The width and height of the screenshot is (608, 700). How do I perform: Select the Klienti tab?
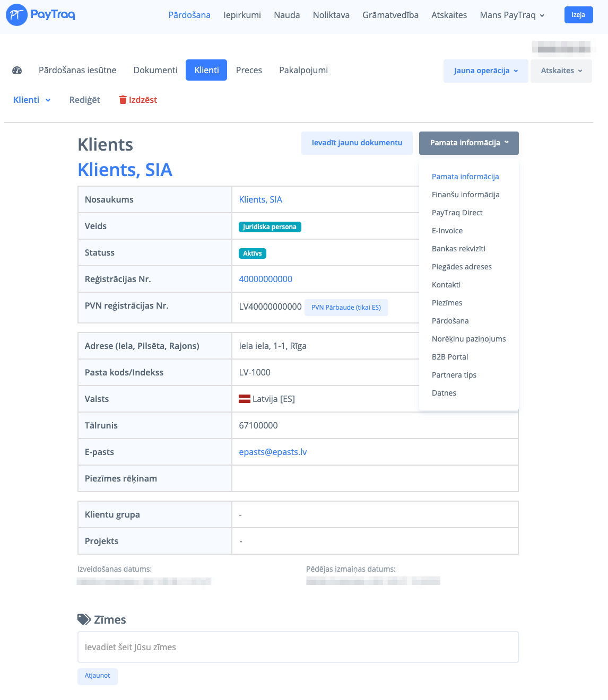206,70
